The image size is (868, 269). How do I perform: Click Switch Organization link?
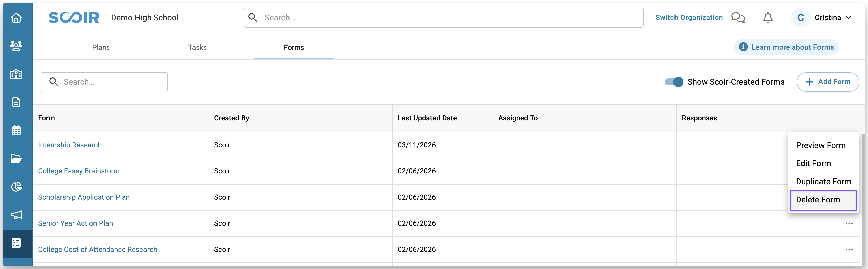[689, 18]
